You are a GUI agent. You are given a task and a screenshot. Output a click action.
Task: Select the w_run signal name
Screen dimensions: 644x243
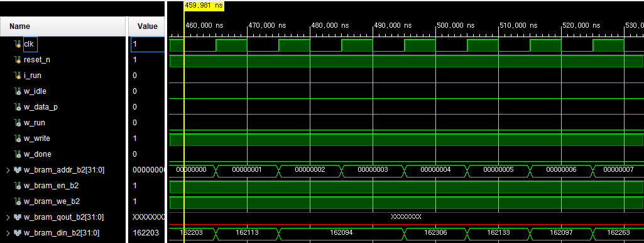click(x=35, y=123)
